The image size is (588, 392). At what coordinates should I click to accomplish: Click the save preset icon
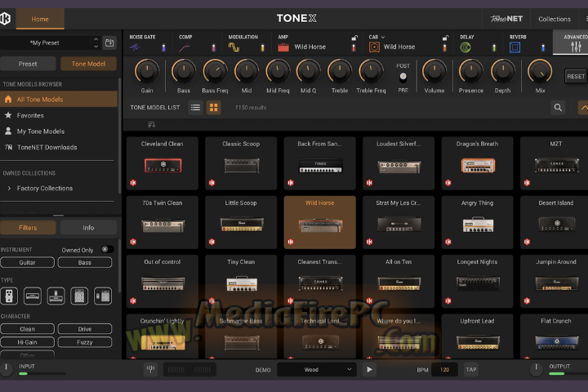pos(109,42)
